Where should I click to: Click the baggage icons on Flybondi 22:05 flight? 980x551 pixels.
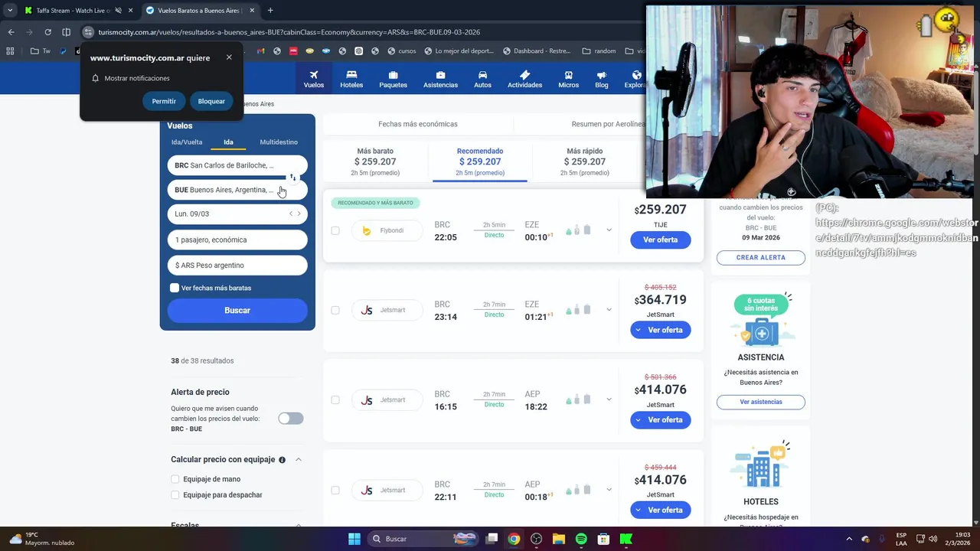[578, 230]
